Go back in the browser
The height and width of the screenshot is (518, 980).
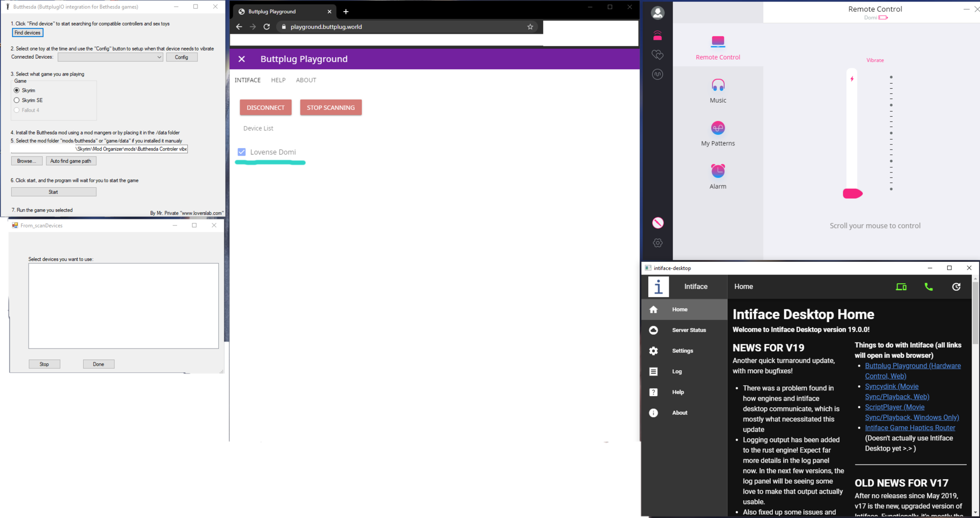tap(239, 27)
